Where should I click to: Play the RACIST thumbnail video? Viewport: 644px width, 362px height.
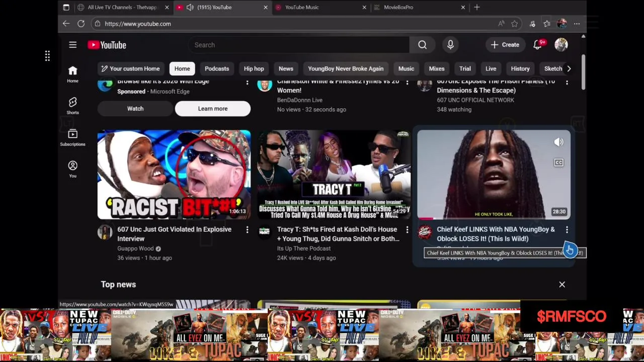(174, 174)
